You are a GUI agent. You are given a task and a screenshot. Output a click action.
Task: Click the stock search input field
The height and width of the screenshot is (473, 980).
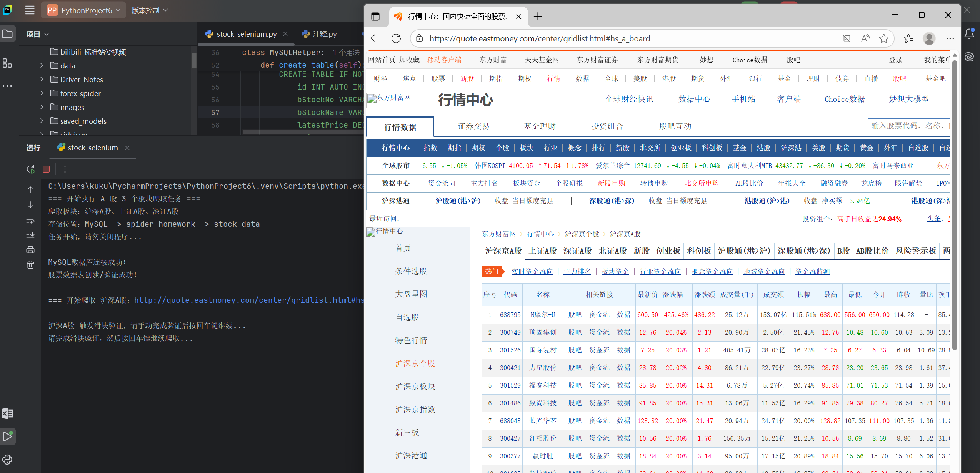pyautogui.click(x=915, y=126)
